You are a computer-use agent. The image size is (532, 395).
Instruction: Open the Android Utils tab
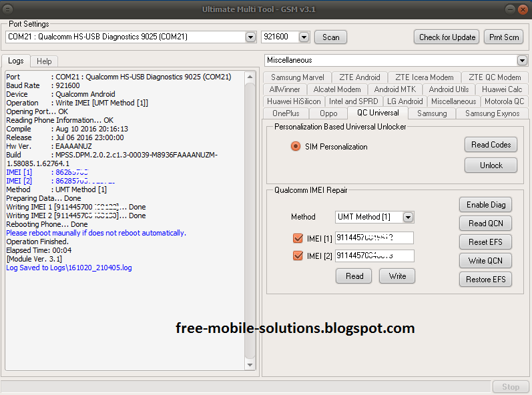point(449,89)
